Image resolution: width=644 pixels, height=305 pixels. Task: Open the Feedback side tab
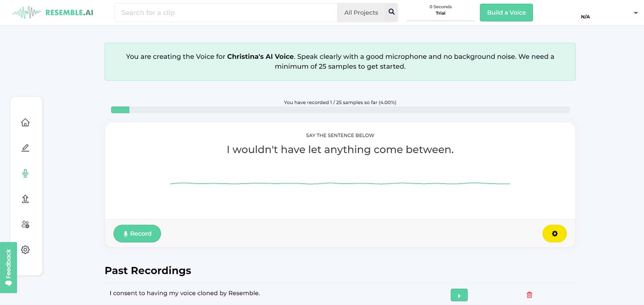pyautogui.click(x=9, y=267)
